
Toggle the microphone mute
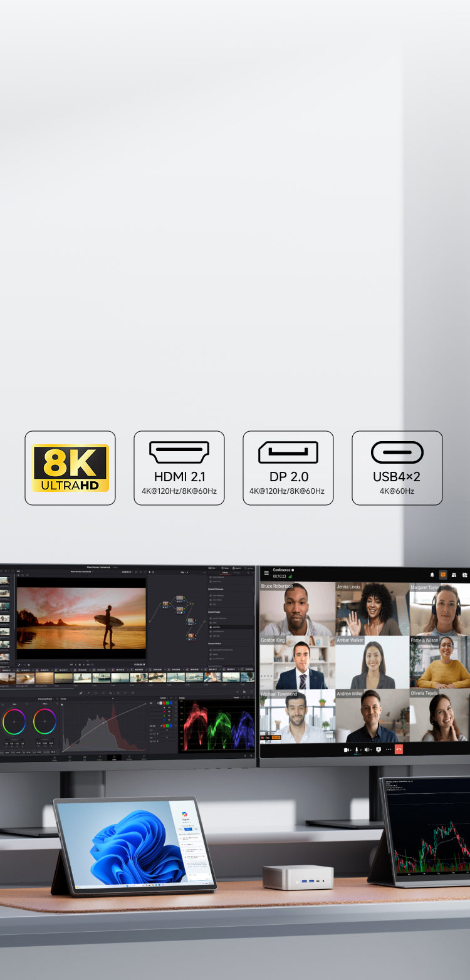(x=357, y=749)
